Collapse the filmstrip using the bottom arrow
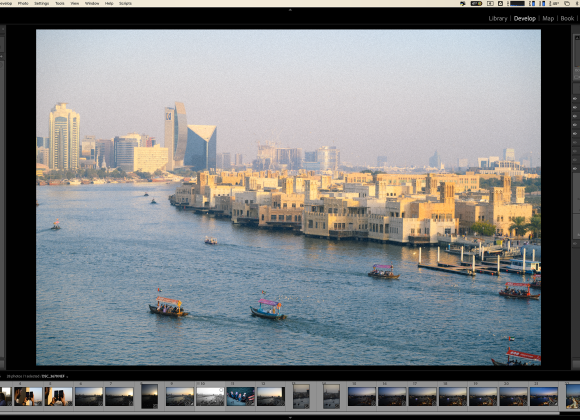 (290, 417)
